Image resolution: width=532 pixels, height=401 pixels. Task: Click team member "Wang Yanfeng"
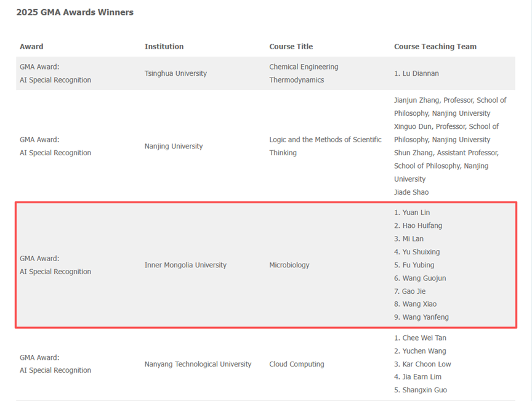coord(425,317)
